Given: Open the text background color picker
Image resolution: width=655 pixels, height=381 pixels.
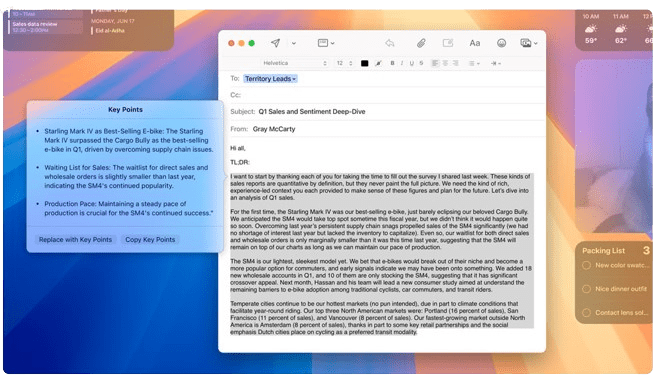Looking at the screenshot, I should pos(378,63).
